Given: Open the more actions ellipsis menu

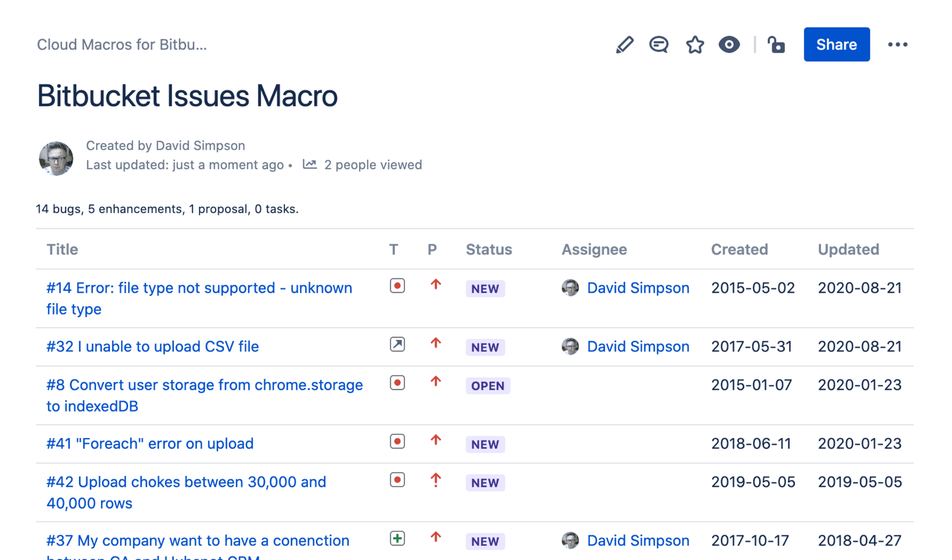Looking at the screenshot, I should point(898,44).
